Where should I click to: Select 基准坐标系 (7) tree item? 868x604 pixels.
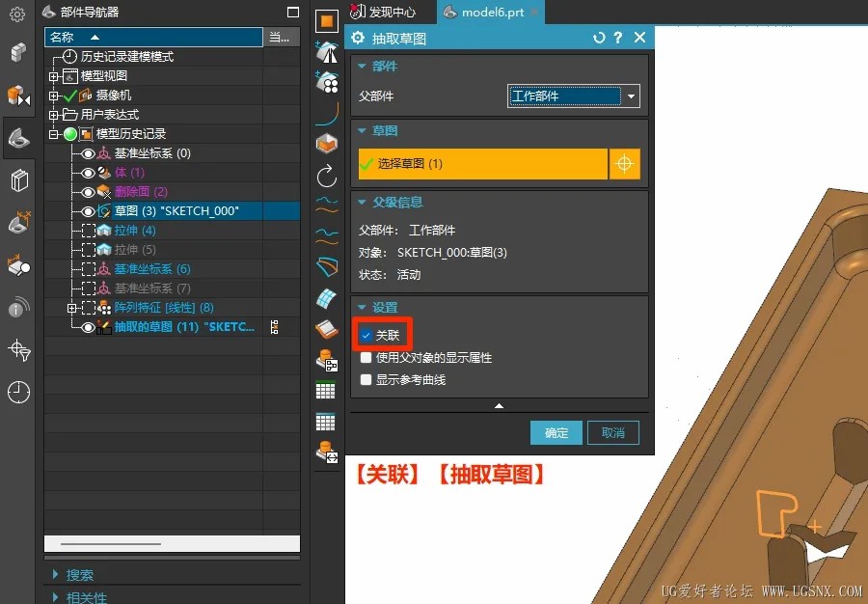(152, 288)
